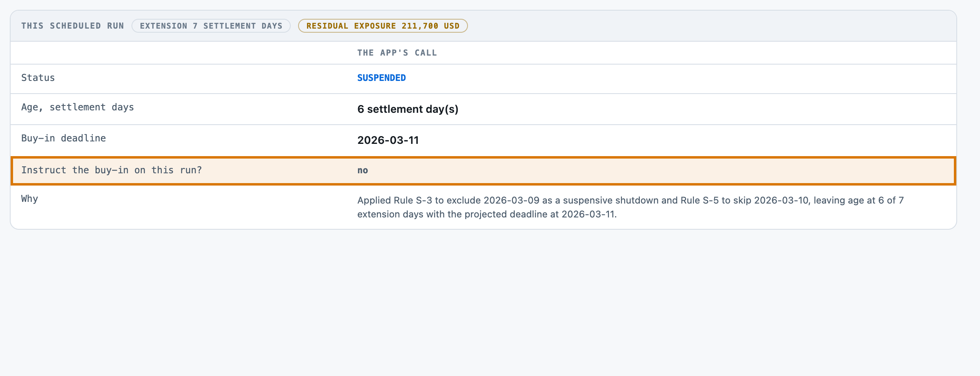Click the second line of the Why explanation
This screenshot has height=376, width=980.
pyautogui.click(x=487, y=214)
